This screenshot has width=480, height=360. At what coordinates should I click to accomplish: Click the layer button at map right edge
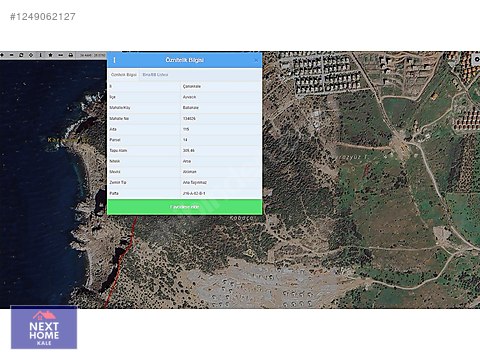476,59
